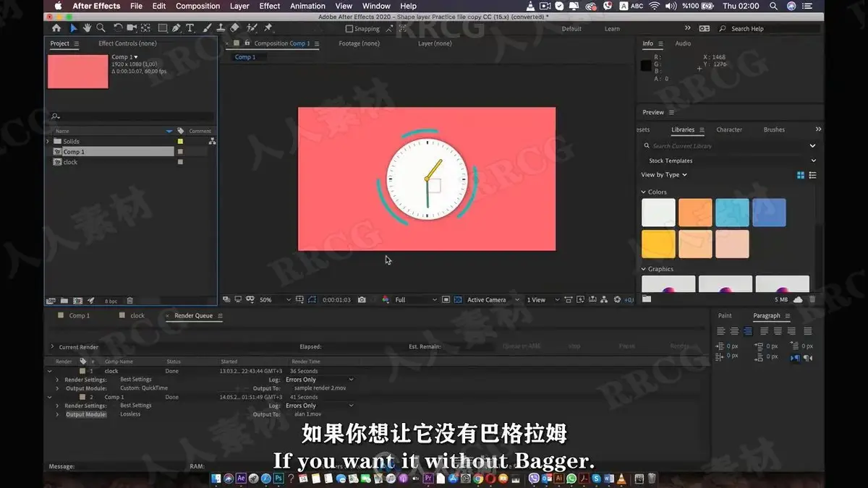Screen dimensions: 868x488
Task: Click the Libraries list view icon
Action: click(x=812, y=175)
